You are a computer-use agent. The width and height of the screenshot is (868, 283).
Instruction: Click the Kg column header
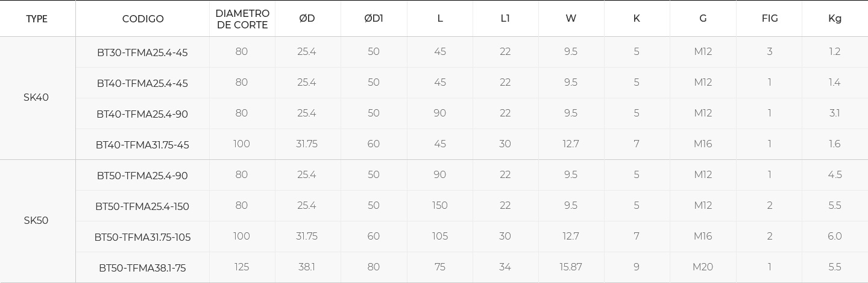pos(835,19)
